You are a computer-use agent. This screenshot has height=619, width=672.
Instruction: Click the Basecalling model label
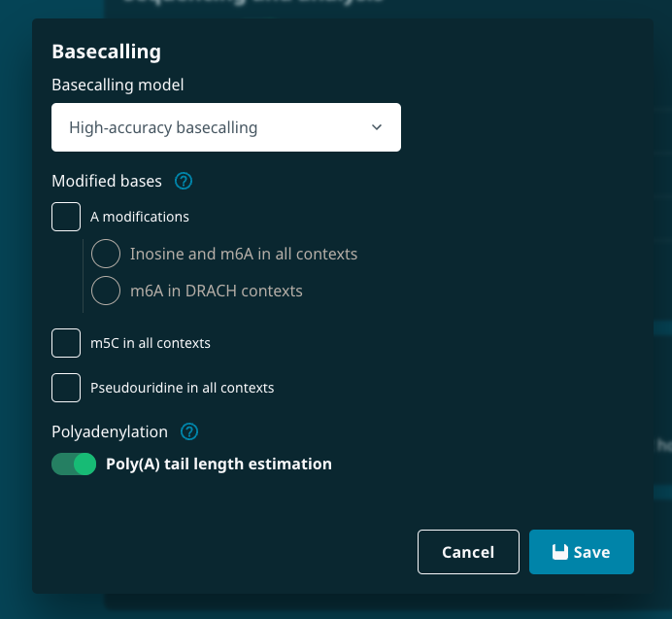(x=118, y=85)
